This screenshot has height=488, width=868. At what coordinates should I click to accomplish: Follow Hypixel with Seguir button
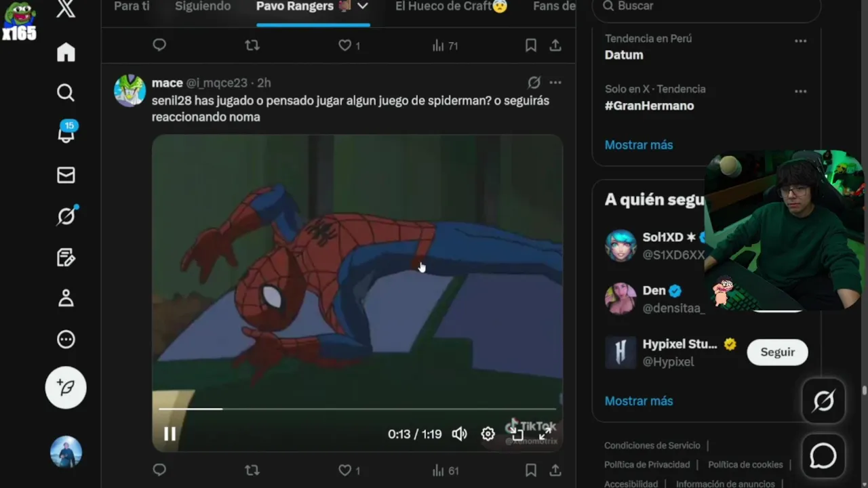click(777, 352)
